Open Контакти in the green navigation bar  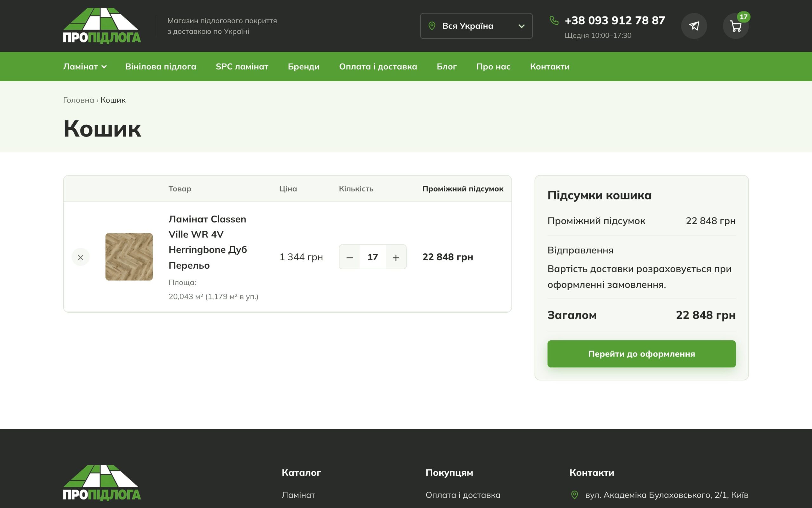click(x=550, y=67)
